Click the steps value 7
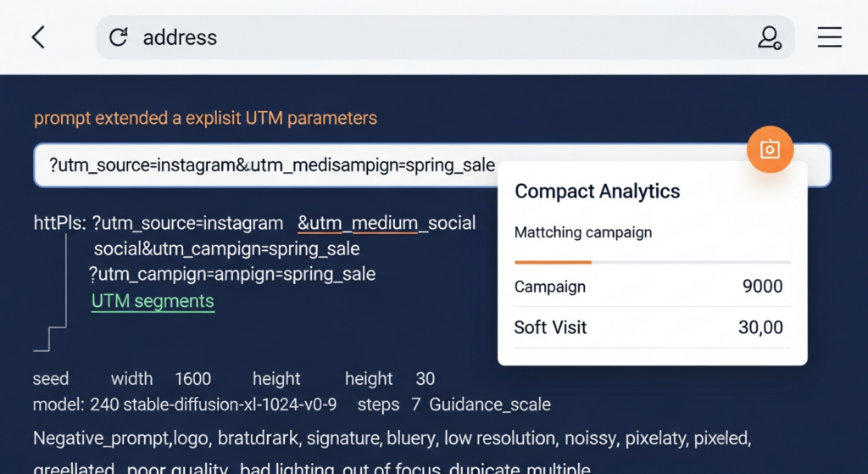Image resolution: width=868 pixels, height=474 pixels. 415,404
